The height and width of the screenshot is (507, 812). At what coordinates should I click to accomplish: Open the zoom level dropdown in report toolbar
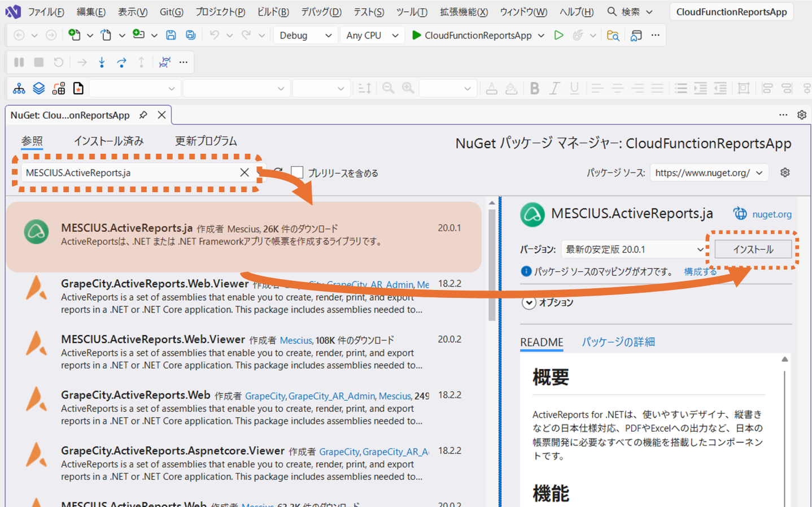(x=447, y=88)
